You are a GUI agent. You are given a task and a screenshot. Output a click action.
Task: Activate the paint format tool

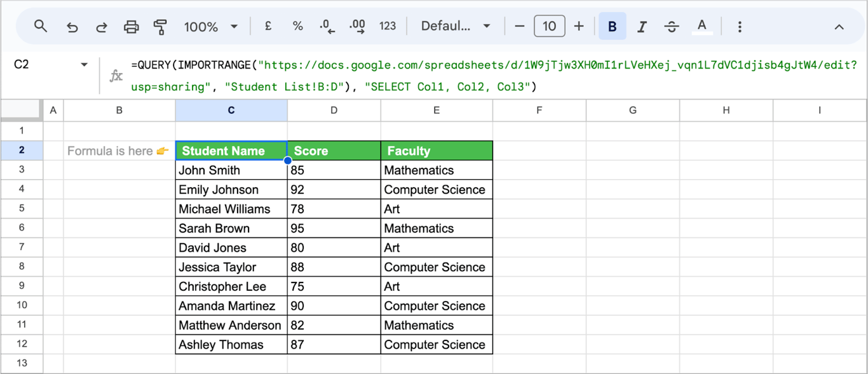160,27
